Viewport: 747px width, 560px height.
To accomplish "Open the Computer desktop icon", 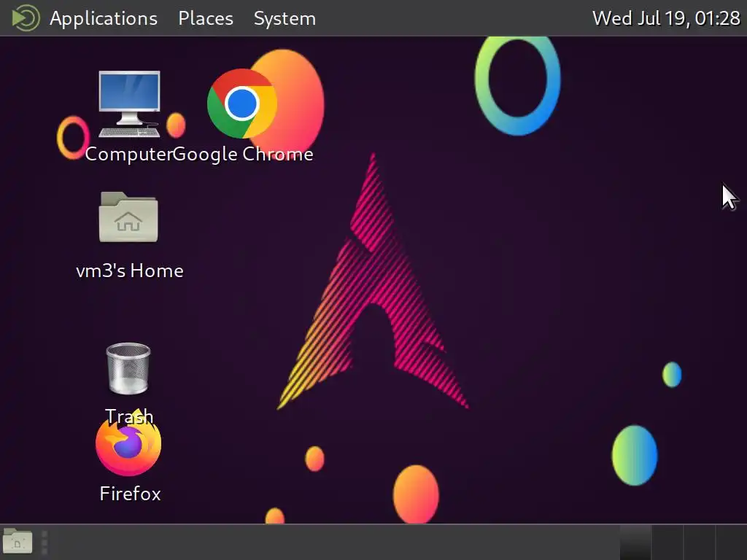I will click(129, 104).
